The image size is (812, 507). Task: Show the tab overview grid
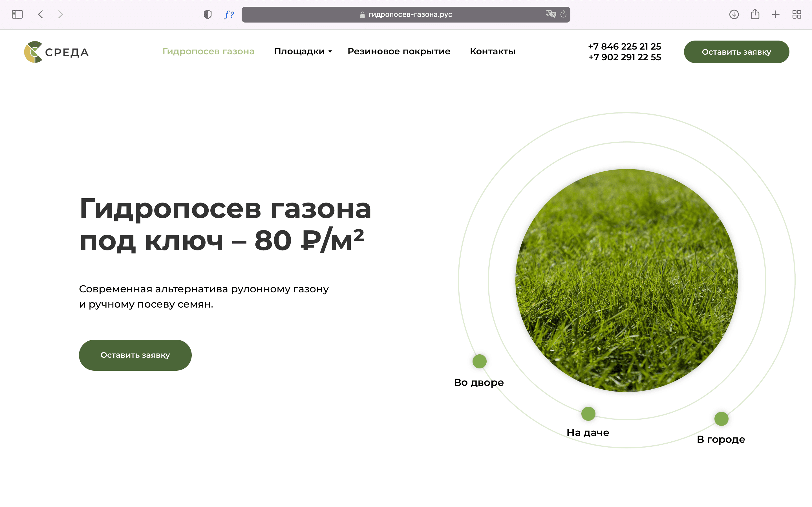coord(796,14)
